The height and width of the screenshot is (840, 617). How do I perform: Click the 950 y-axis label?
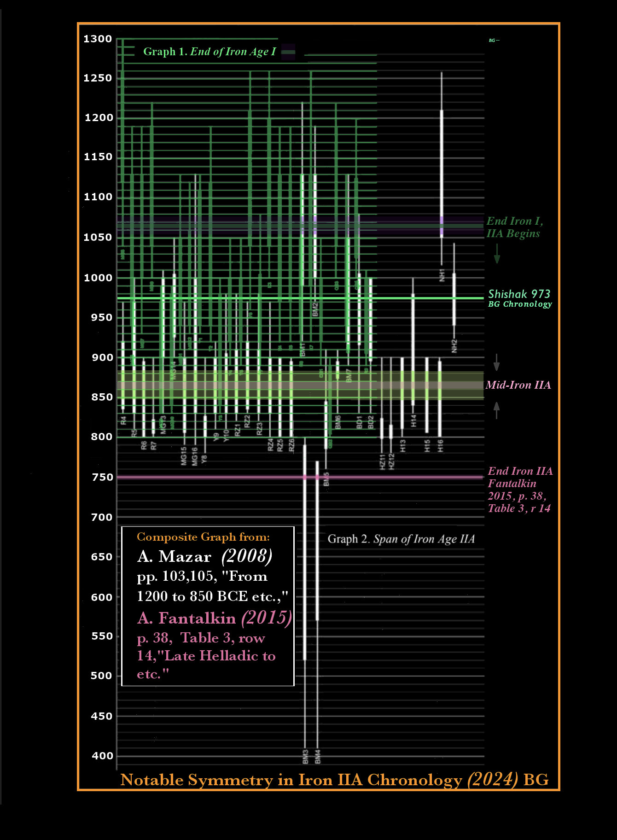[x=102, y=317]
